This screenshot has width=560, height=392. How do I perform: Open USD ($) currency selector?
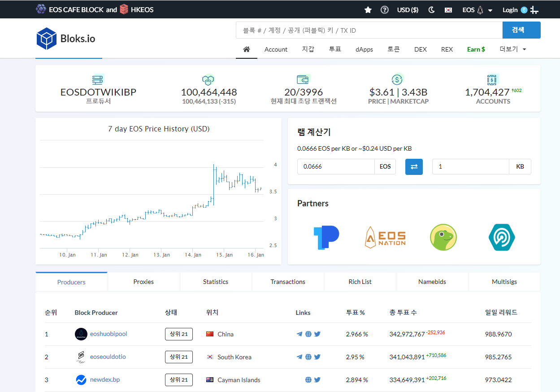[x=408, y=10]
